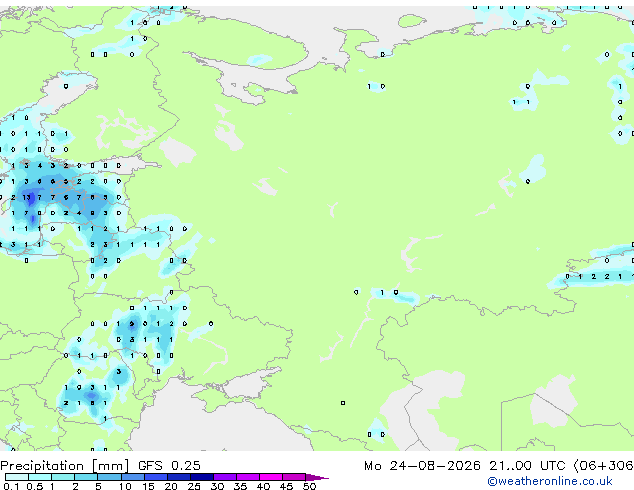Click the "Mo 24-08-2026" date text
This screenshot has width=634, height=490.
coord(422,466)
